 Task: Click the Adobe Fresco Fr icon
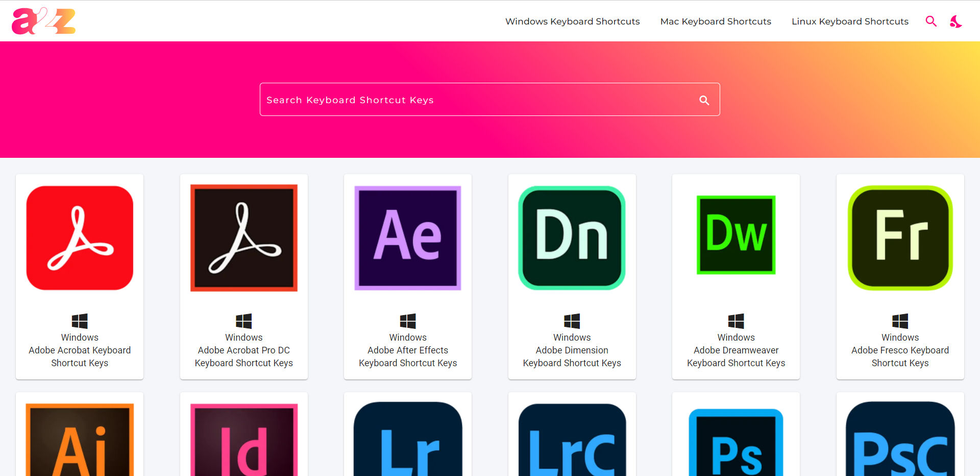point(900,238)
